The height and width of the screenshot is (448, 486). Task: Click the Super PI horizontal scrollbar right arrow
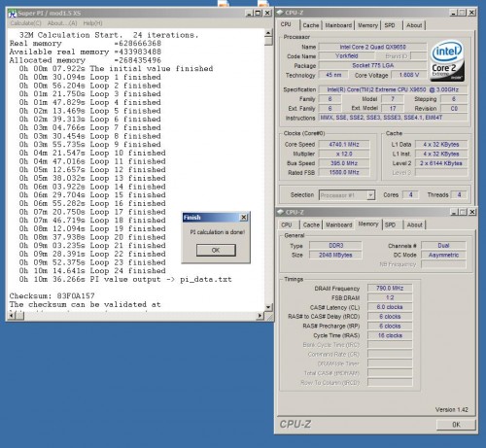click(260, 315)
